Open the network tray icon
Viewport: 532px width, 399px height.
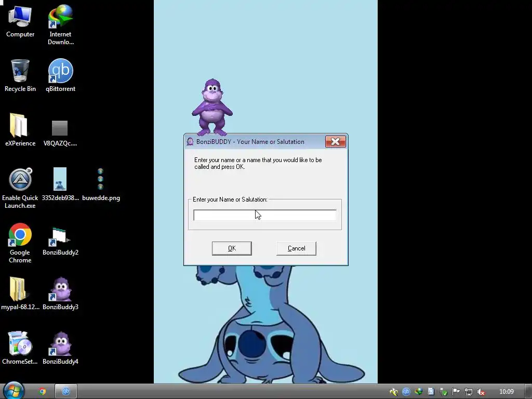click(469, 392)
